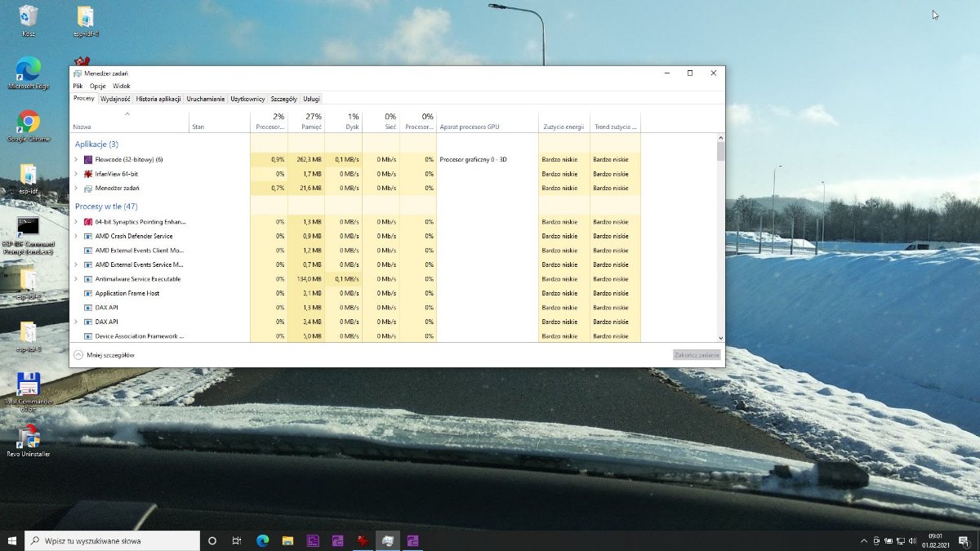Select the IrfanView 64-bit process icon

[x=88, y=174]
